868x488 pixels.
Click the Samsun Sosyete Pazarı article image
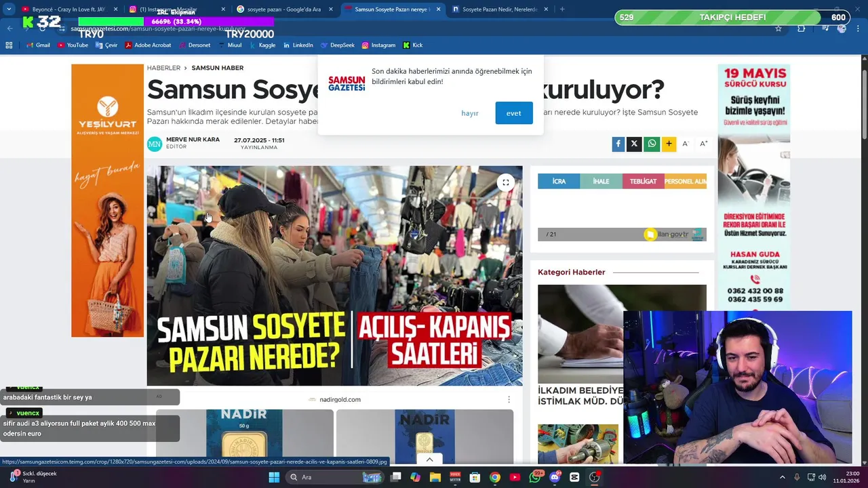point(335,276)
